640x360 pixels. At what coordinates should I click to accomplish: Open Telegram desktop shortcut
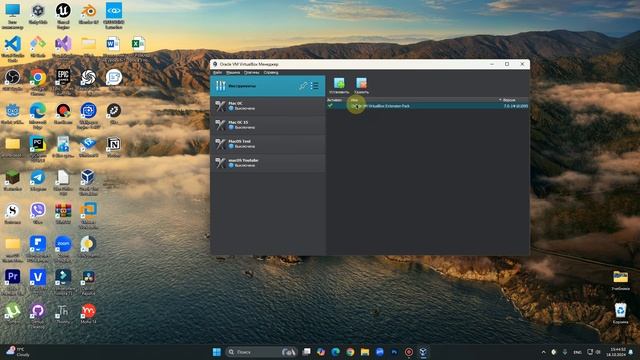point(38,180)
